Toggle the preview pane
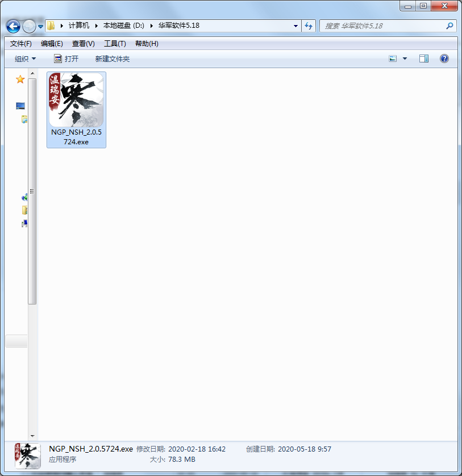 pyautogui.click(x=424, y=59)
